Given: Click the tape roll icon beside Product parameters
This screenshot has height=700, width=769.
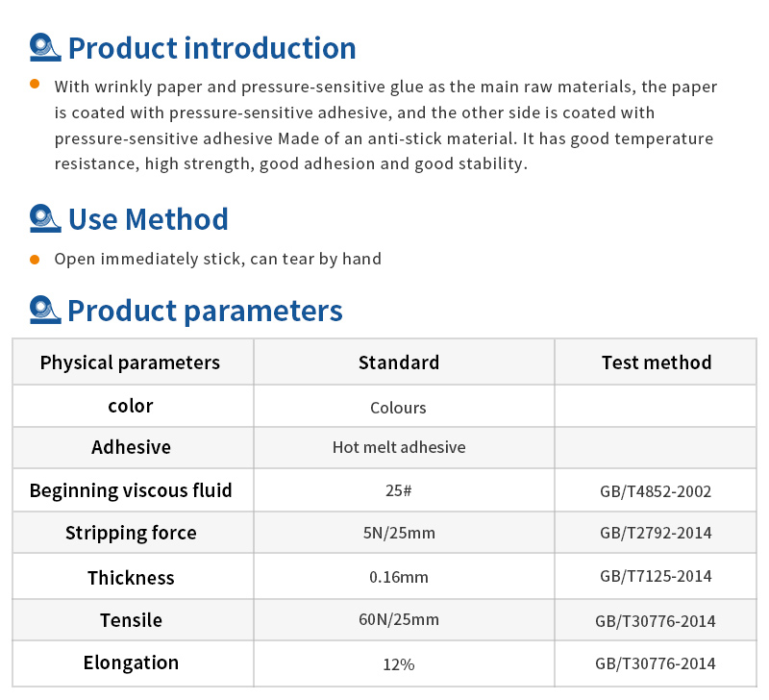Looking at the screenshot, I should point(45,310).
